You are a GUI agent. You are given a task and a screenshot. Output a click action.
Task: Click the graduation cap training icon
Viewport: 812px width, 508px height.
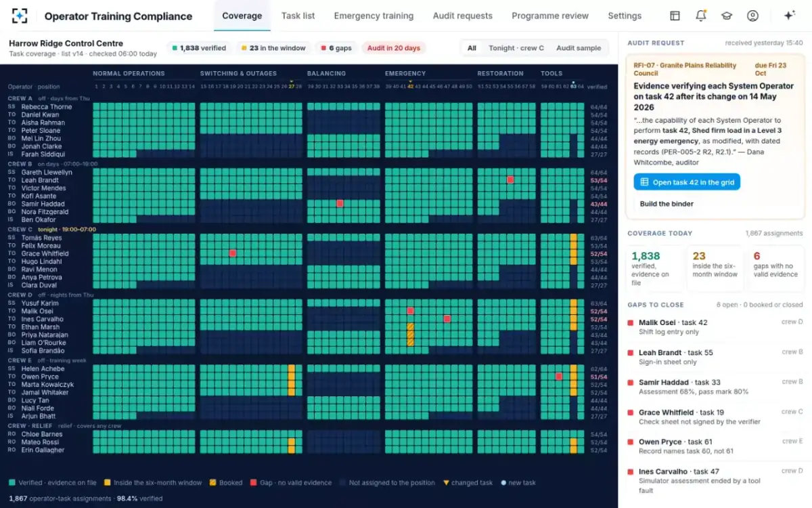726,16
